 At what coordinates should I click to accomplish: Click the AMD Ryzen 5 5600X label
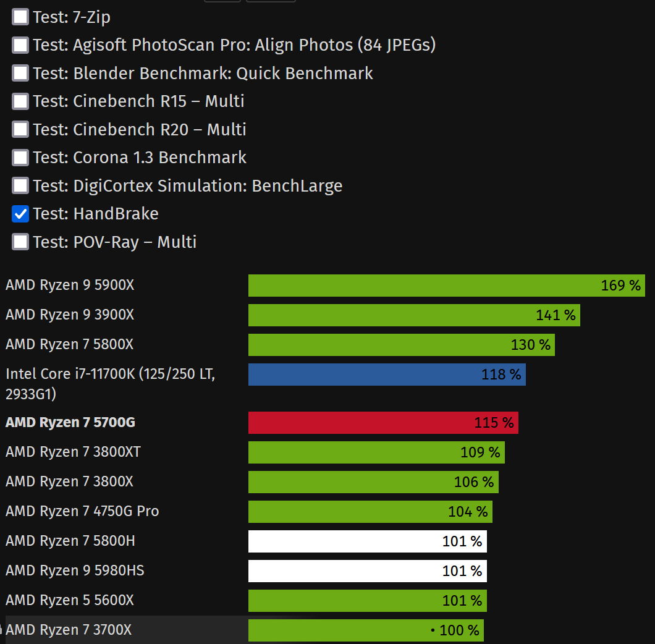click(x=70, y=601)
